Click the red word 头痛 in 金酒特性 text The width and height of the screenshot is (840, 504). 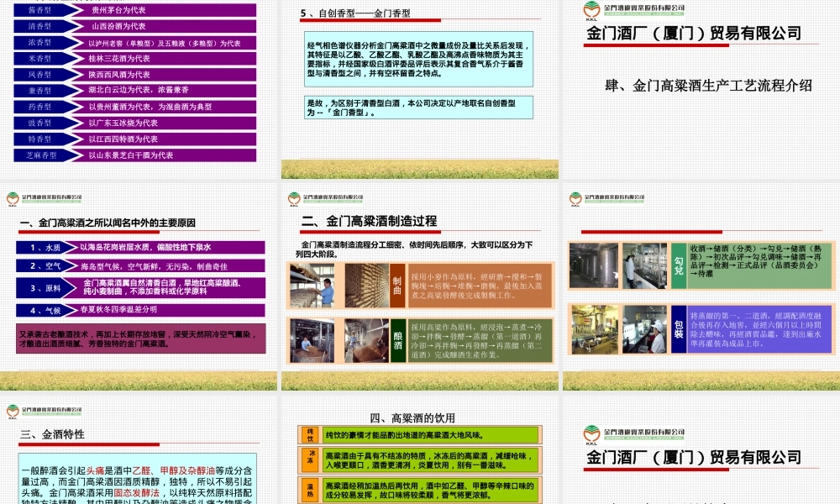[x=96, y=470]
